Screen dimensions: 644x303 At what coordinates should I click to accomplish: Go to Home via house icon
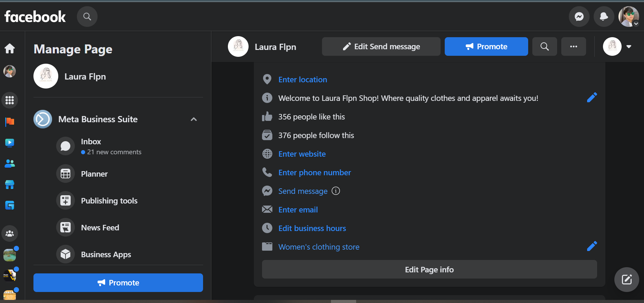(10, 49)
